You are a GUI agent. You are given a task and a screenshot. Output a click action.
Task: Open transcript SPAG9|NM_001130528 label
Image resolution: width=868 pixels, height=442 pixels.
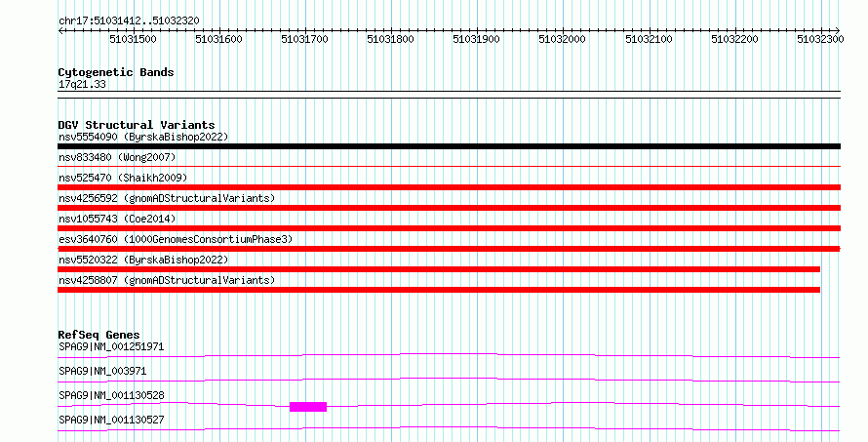pyautogui.click(x=111, y=395)
